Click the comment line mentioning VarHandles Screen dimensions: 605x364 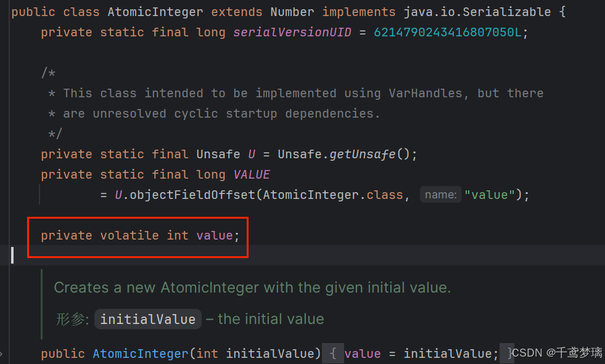pyautogui.click(x=296, y=93)
